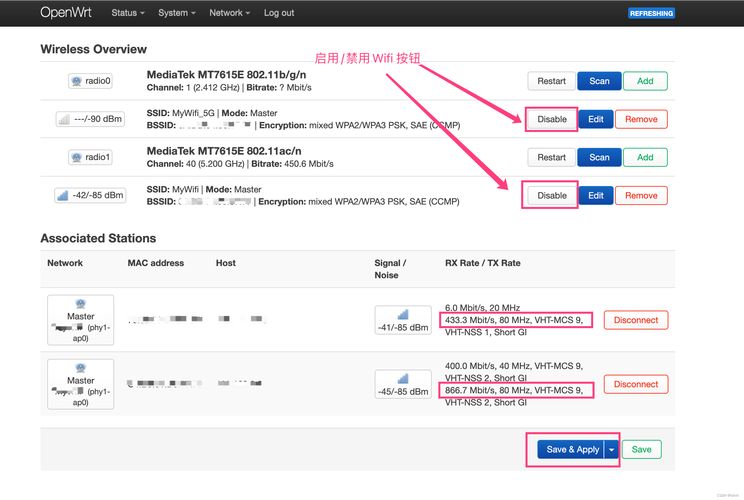Viewport: 744px width, 500px height.
Task: Click the radio0 device badge icon
Action: tap(90, 81)
